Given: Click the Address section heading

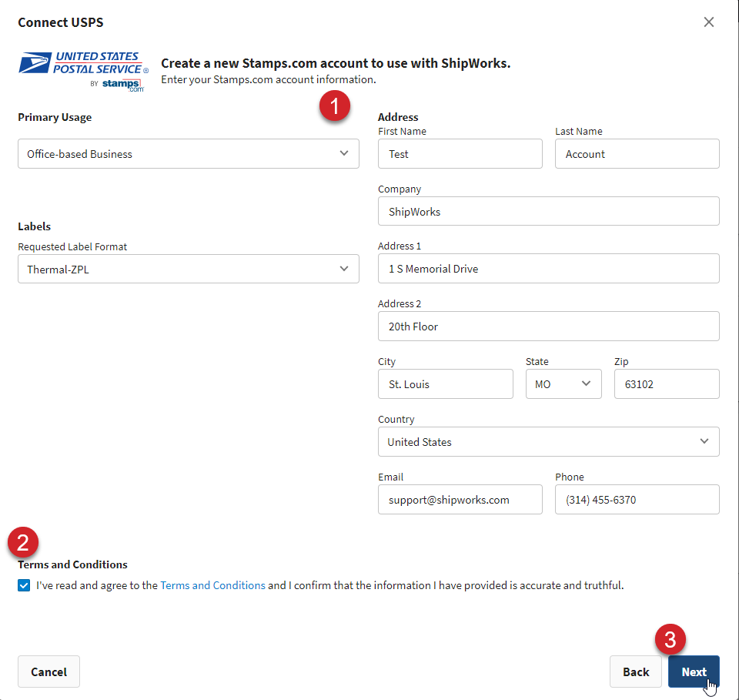Looking at the screenshot, I should tap(398, 117).
